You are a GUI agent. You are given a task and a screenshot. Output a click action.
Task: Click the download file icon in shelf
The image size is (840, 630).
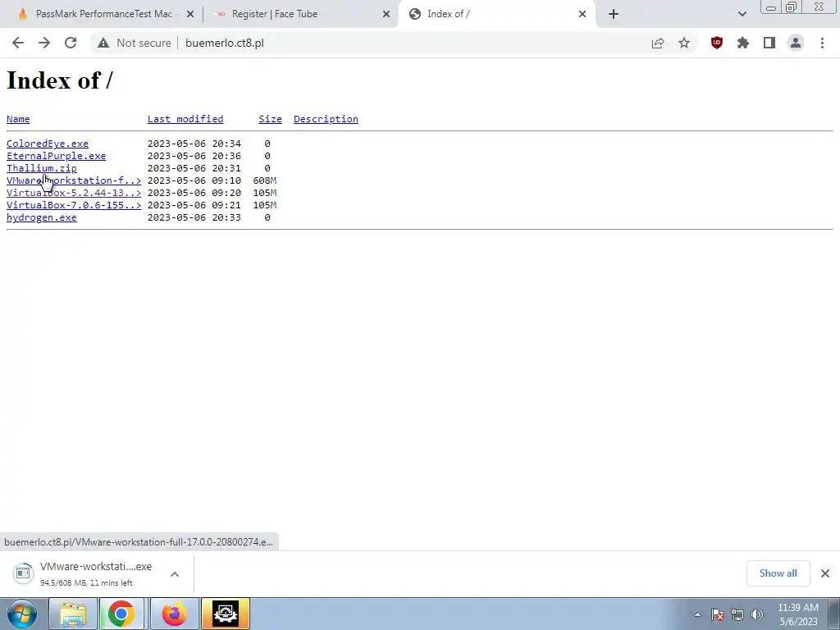click(23, 573)
